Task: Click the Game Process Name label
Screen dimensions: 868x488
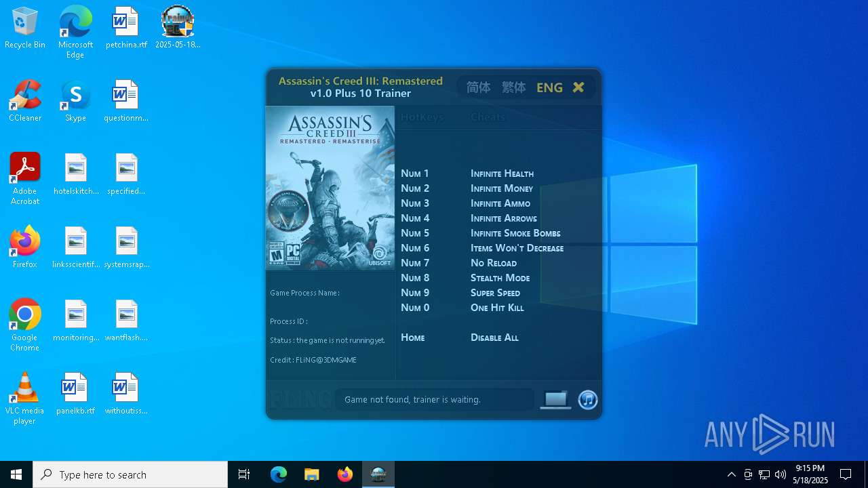Action: click(x=304, y=293)
